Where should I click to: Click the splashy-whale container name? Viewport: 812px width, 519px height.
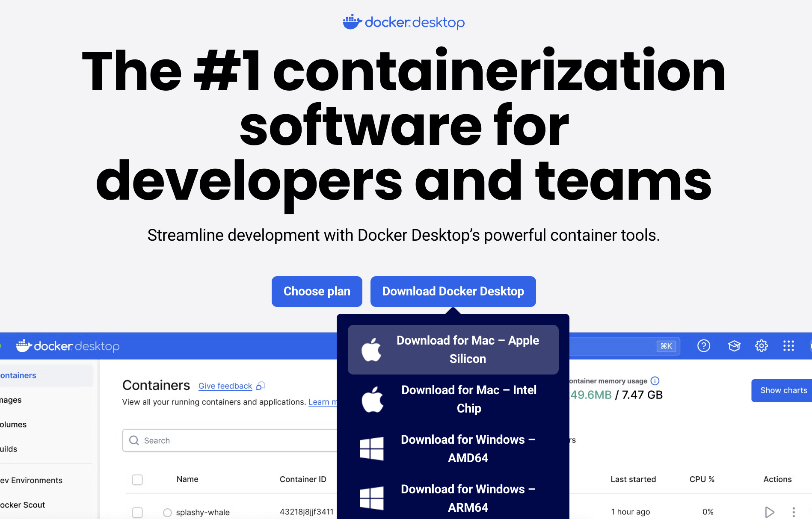pyautogui.click(x=203, y=512)
